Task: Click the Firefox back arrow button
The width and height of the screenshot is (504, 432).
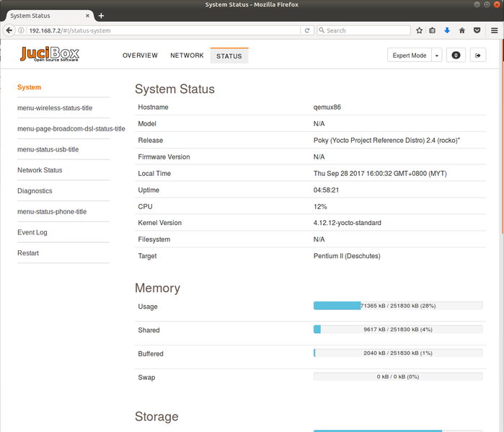Action: click(9, 30)
